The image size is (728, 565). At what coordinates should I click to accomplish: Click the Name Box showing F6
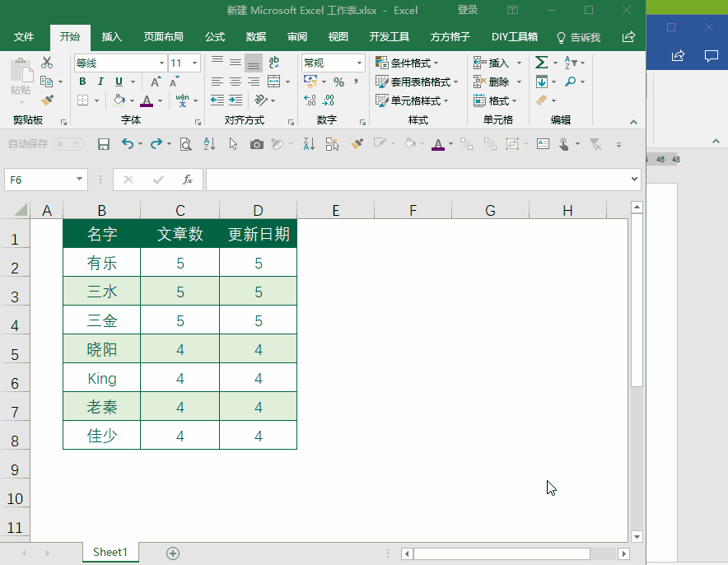point(46,180)
